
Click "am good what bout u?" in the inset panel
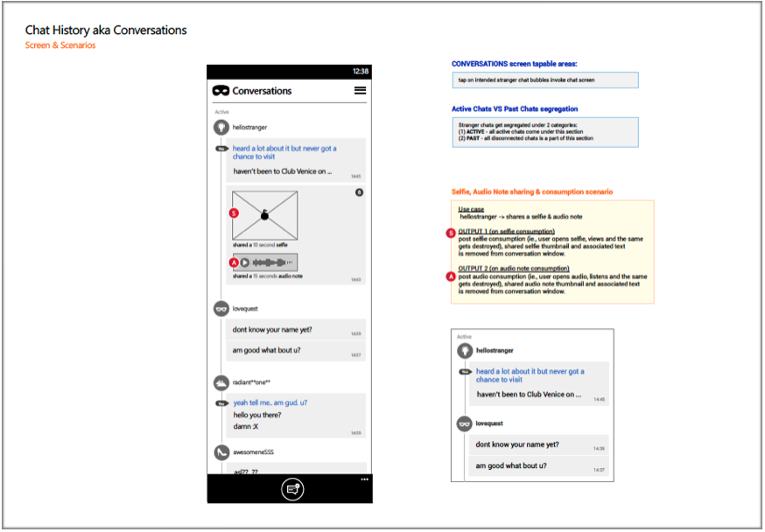[511, 465]
